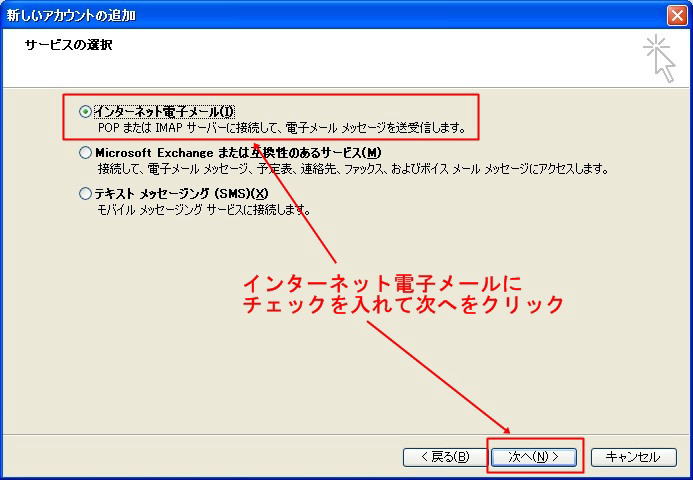Image resolution: width=693 pixels, height=480 pixels.
Task: Click the 新しいアカウントの追加 title bar text
Action: [x=71, y=16]
